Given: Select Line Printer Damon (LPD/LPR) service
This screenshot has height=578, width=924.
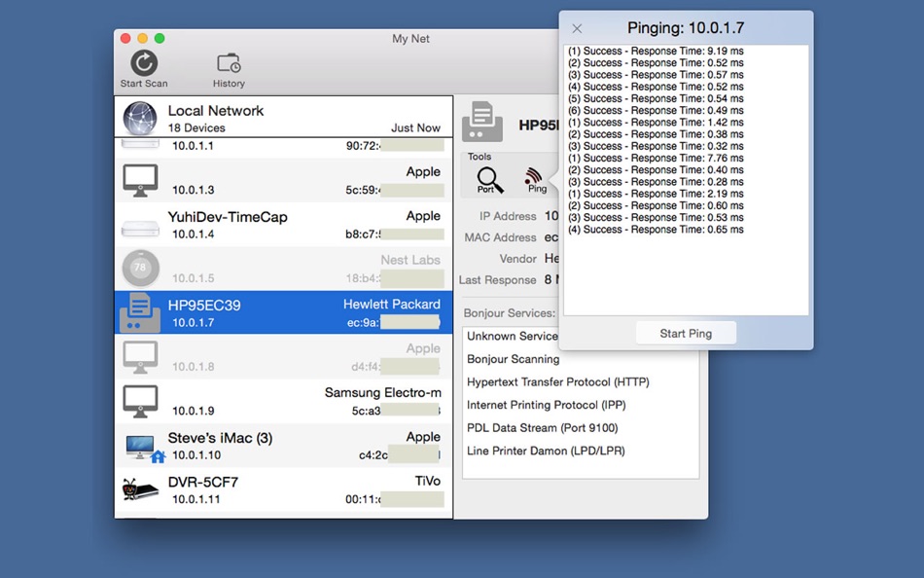Looking at the screenshot, I should click(x=546, y=452).
